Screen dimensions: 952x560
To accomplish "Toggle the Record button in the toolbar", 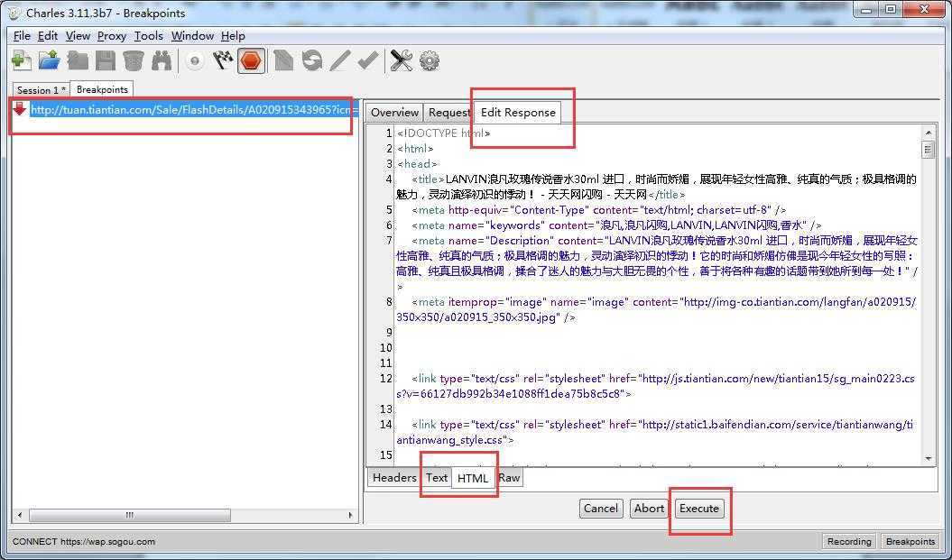I will tap(195, 61).
